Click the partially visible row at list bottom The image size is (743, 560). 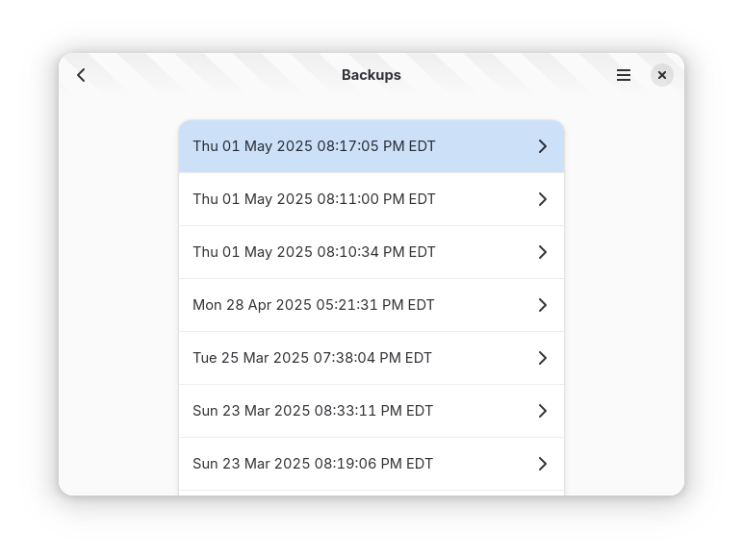371,494
